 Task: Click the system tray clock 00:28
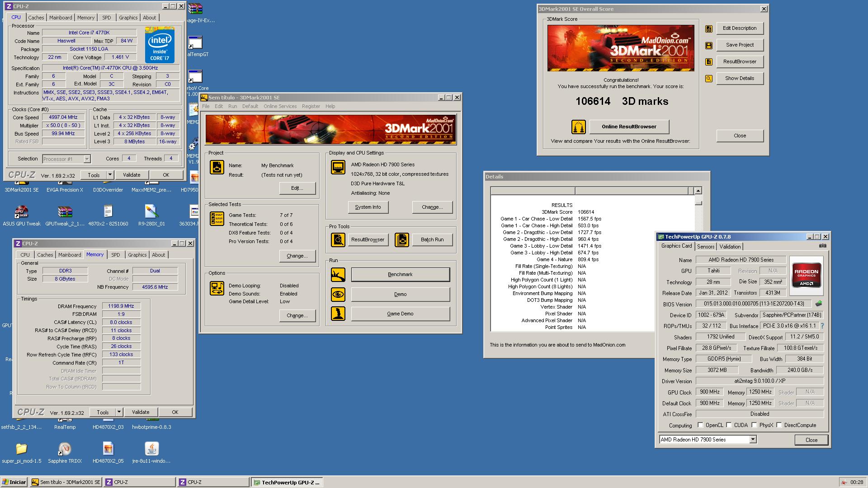[856, 482]
